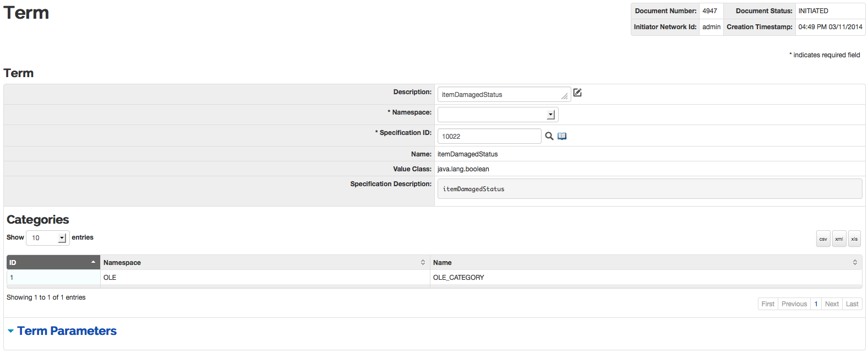
Task: Export categories table as xml
Action: 839,239
